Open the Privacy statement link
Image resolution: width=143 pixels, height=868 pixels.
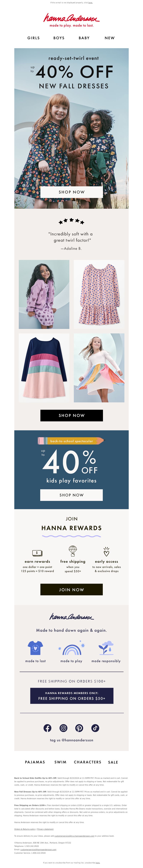tap(45, 829)
